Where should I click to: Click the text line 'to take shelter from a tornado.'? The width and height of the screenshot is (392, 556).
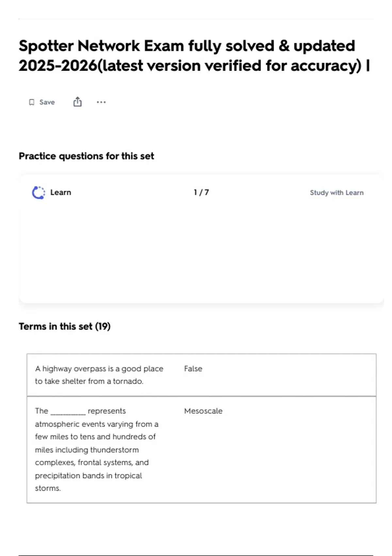click(x=89, y=381)
